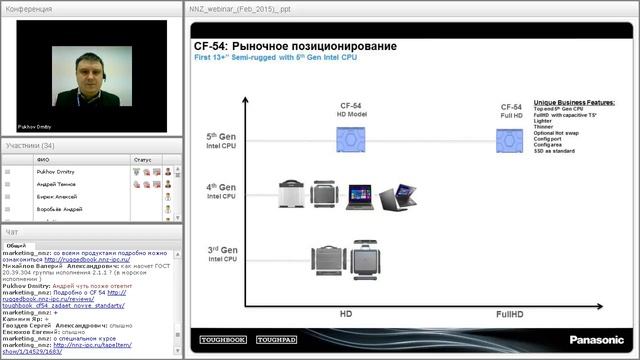
Task: Click the HD axis label below the chart
Action: pos(346,314)
